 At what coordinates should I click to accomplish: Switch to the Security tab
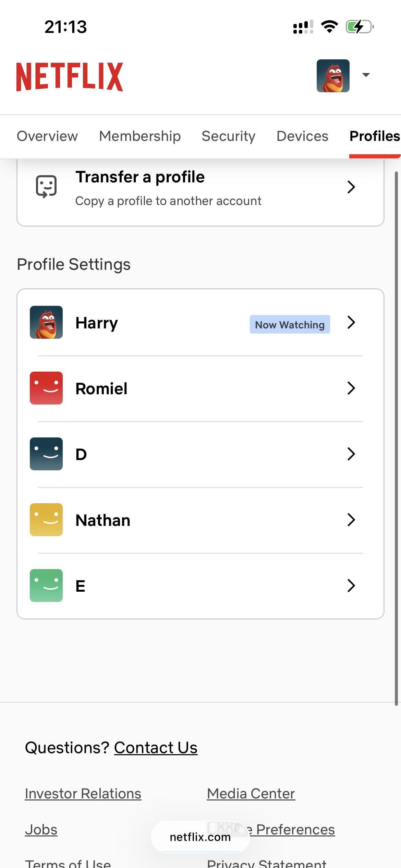229,136
